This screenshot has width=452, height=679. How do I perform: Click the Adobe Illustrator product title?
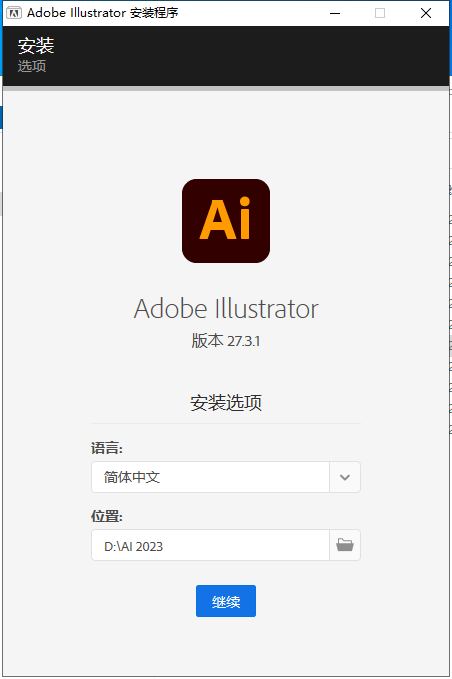(226, 309)
